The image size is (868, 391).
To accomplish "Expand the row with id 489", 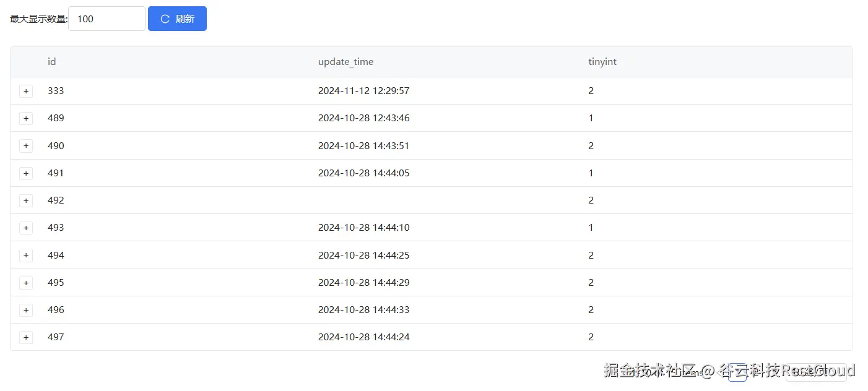I will click(x=26, y=118).
